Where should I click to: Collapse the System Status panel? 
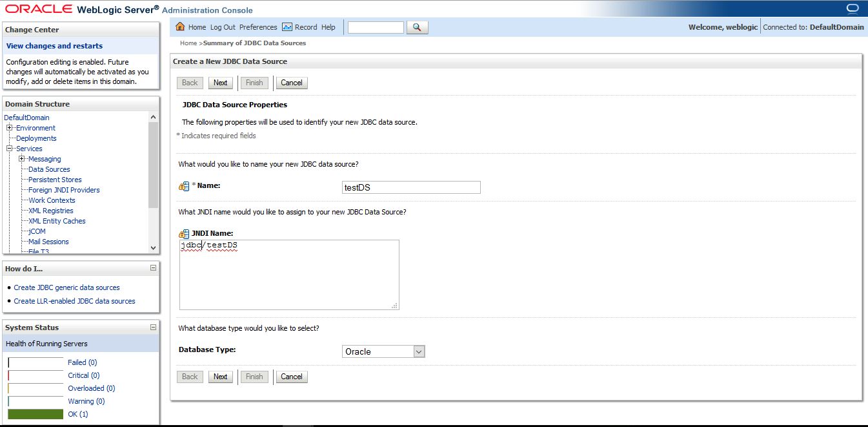click(153, 327)
